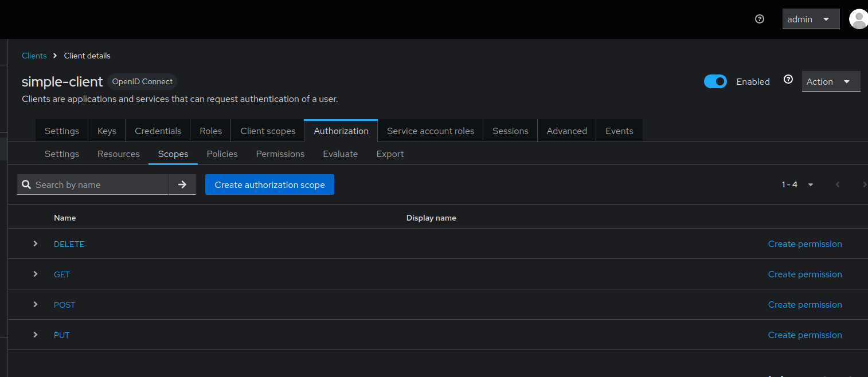Click the arrow button to submit search
This screenshot has height=377, width=868.
point(182,184)
